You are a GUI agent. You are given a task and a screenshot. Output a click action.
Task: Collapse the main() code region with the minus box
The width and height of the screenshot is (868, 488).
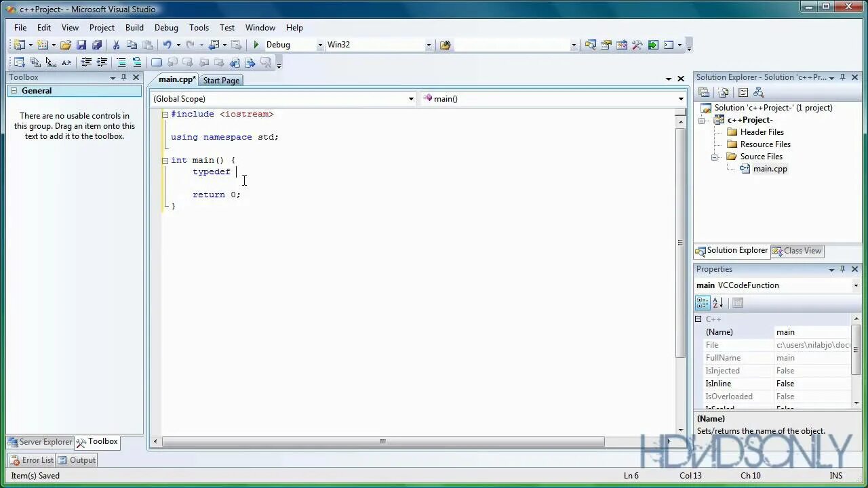click(165, 160)
